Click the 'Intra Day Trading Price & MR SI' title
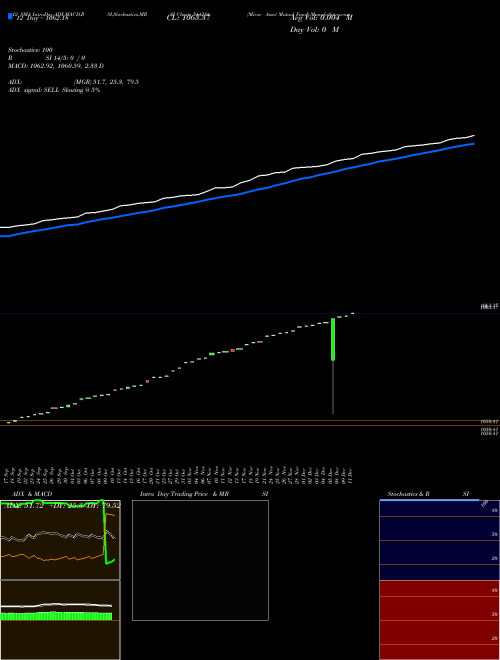The image size is (500, 660). pos(204,494)
